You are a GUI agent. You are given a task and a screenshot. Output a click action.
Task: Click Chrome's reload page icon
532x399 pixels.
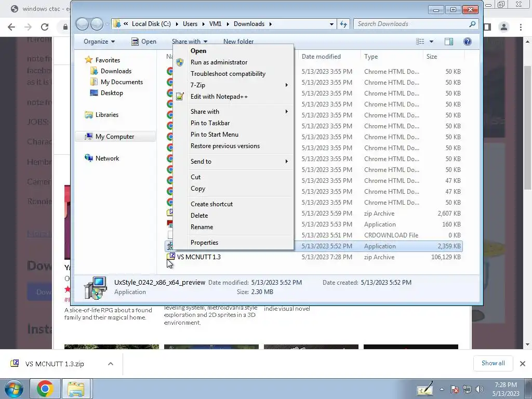point(45,27)
